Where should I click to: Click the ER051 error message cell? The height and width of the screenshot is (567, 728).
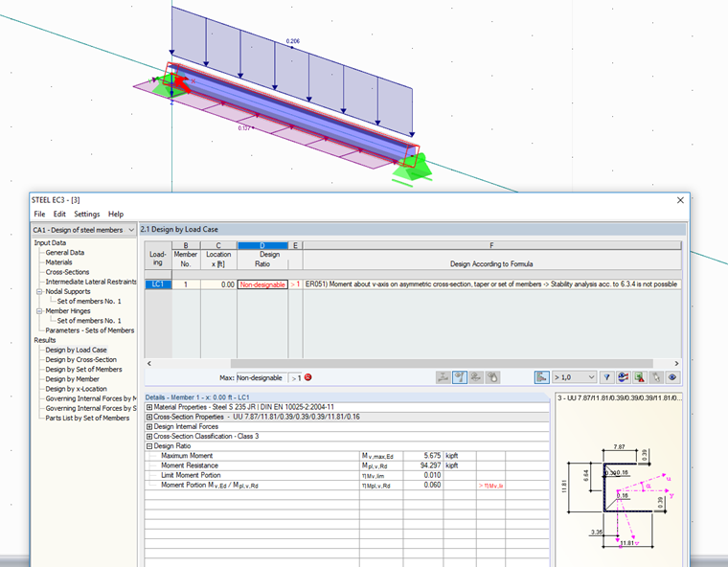pos(492,284)
